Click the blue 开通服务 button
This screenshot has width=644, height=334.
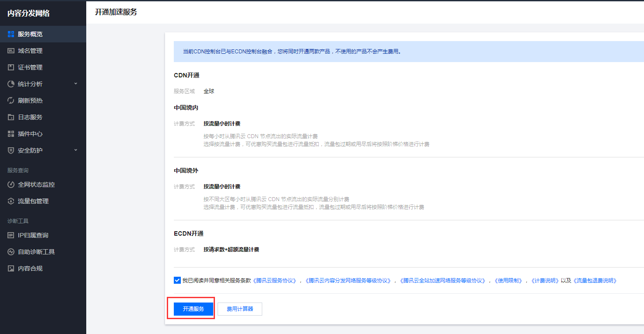tap(193, 309)
